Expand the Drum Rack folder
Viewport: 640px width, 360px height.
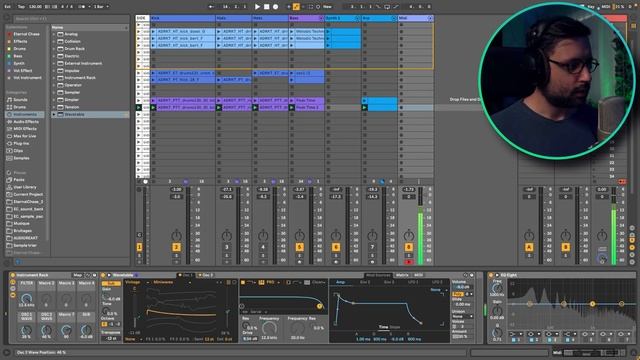[54, 49]
